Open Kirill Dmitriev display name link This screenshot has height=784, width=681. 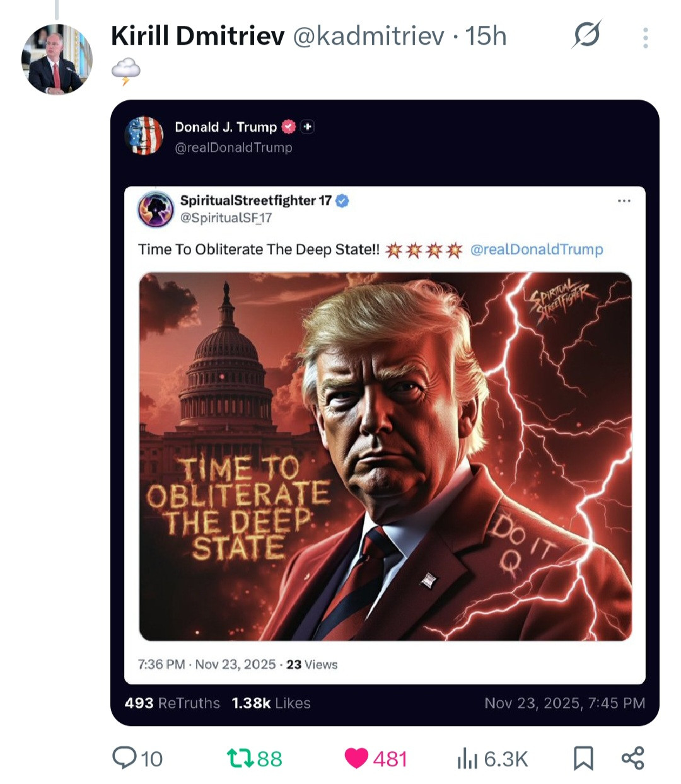pyautogui.click(x=198, y=37)
